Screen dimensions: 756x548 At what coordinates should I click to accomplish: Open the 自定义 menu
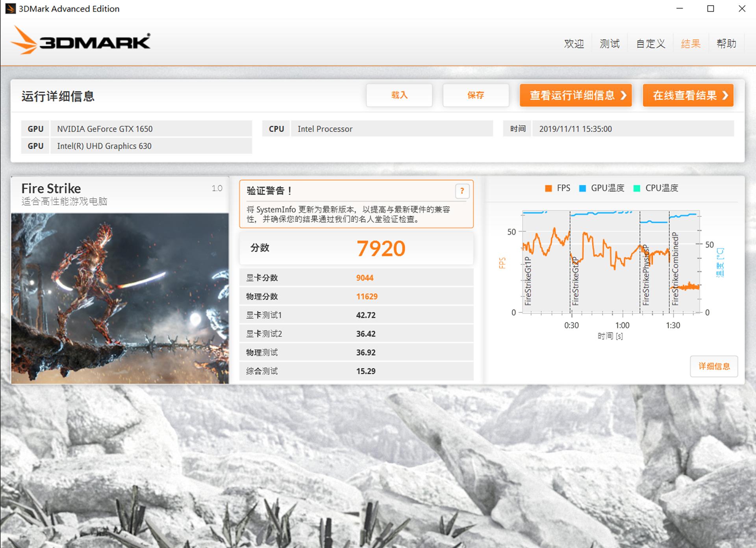[x=650, y=43]
